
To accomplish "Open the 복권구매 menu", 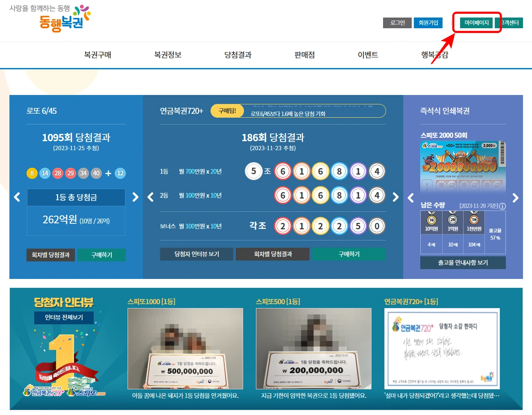I will (x=99, y=55).
